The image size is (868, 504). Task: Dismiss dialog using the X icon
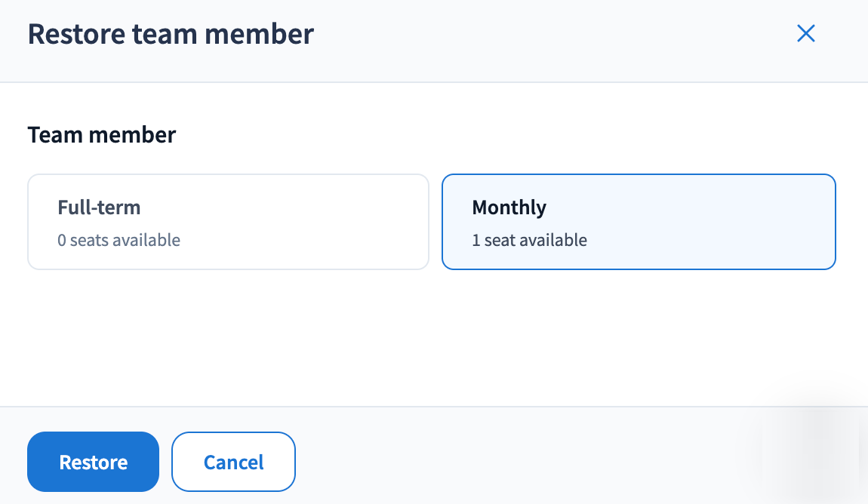(806, 33)
